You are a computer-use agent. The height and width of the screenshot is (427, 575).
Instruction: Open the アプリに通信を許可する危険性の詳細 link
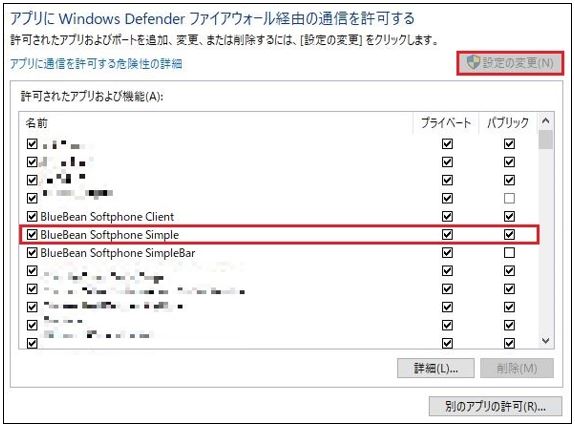96,64
